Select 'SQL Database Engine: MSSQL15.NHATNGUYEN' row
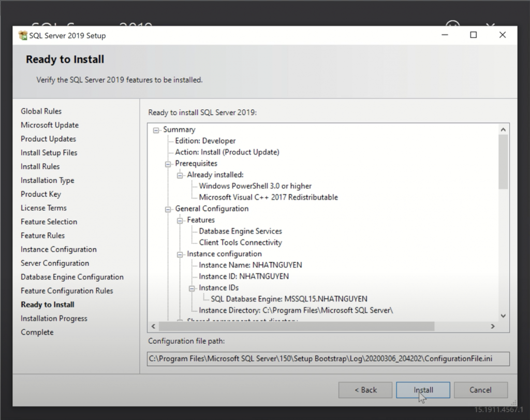The height and width of the screenshot is (420, 530). pyautogui.click(x=289, y=299)
